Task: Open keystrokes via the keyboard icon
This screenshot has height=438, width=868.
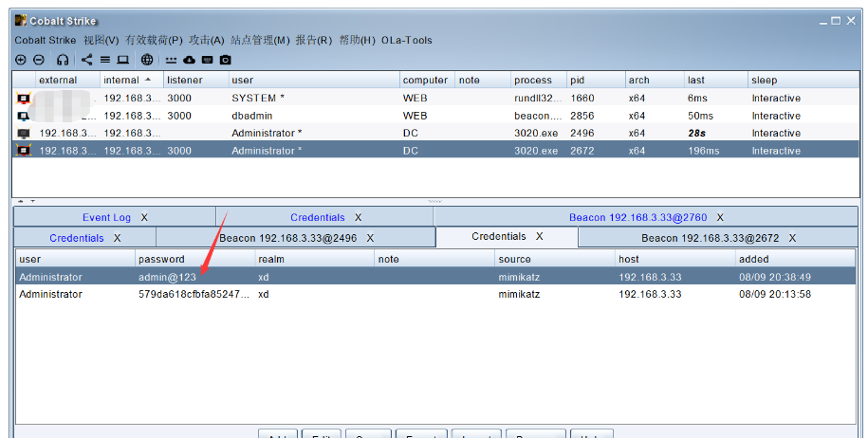Action: (207, 60)
